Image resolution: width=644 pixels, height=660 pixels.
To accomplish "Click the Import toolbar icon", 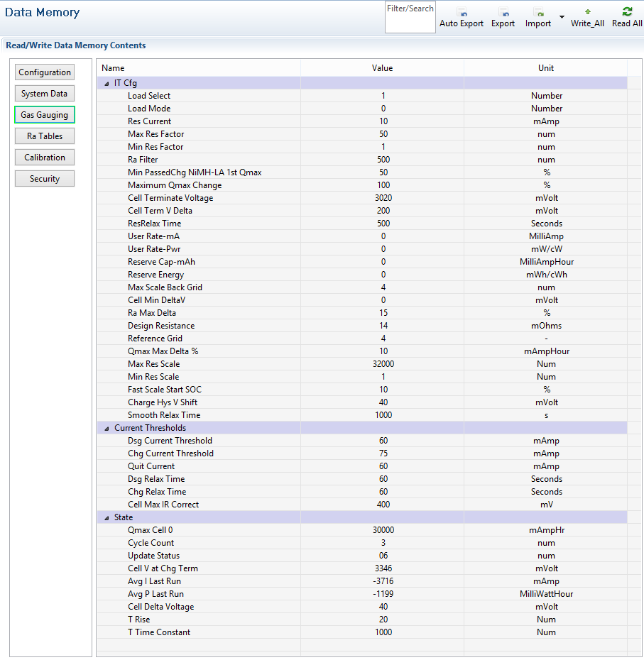I will tap(538, 12).
